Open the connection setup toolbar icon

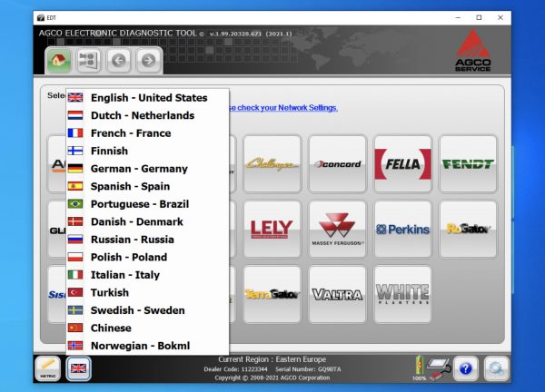(x=88, y=61)
